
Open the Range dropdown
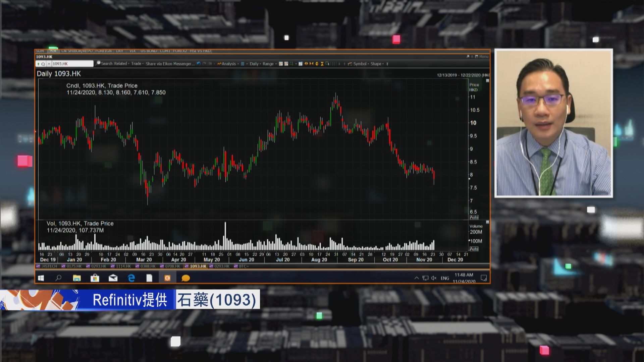(x=268, y=64)
